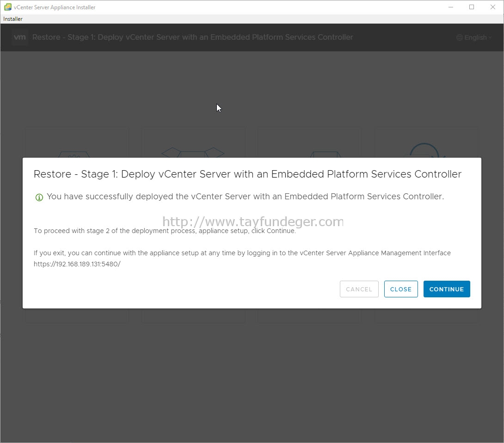Maximize the installer window
504x443 pixels.
(472, 7)
